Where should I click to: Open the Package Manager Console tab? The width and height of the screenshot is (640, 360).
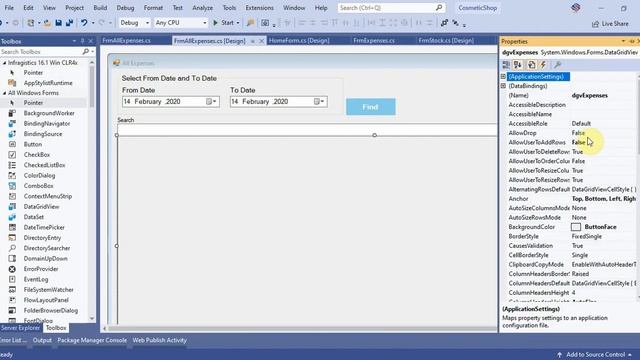(92, 340)
